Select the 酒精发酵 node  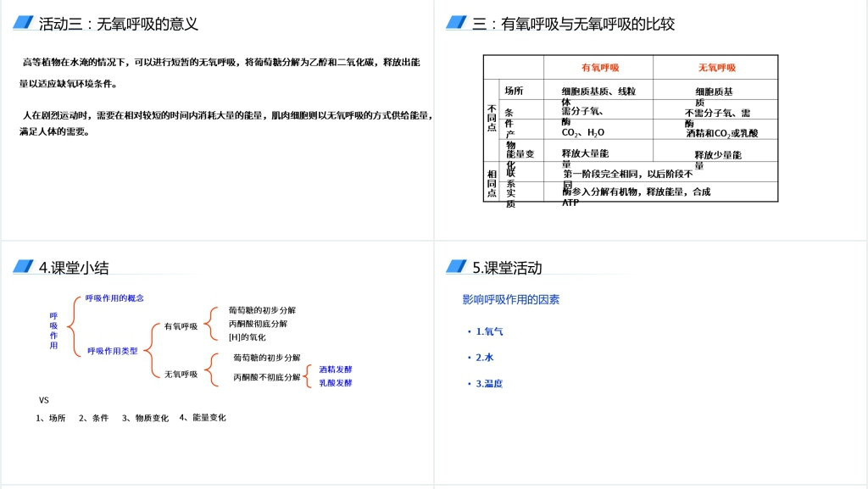(x=336, y=370)
